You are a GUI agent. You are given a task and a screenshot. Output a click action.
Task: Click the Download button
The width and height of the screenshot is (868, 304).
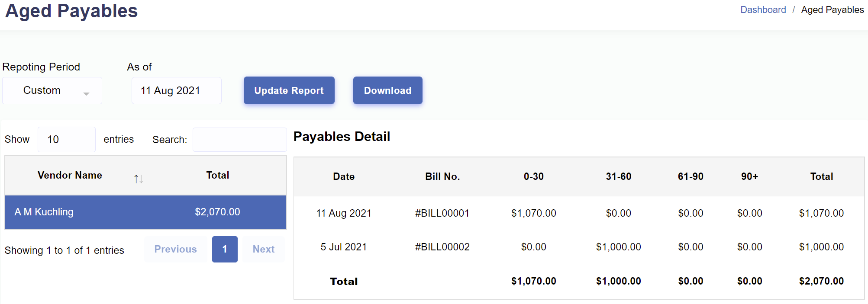387,90
